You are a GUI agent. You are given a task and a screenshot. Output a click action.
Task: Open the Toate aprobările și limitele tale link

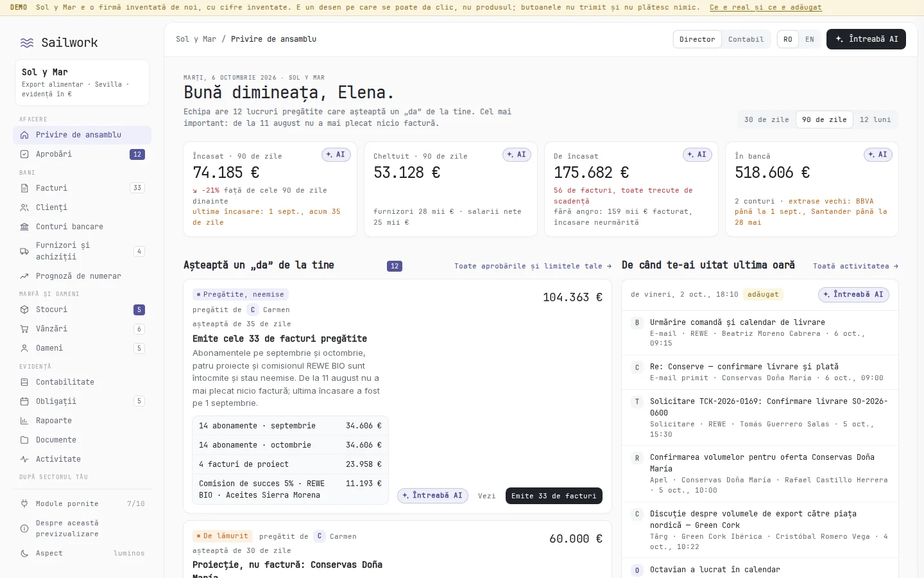point(533,266)
